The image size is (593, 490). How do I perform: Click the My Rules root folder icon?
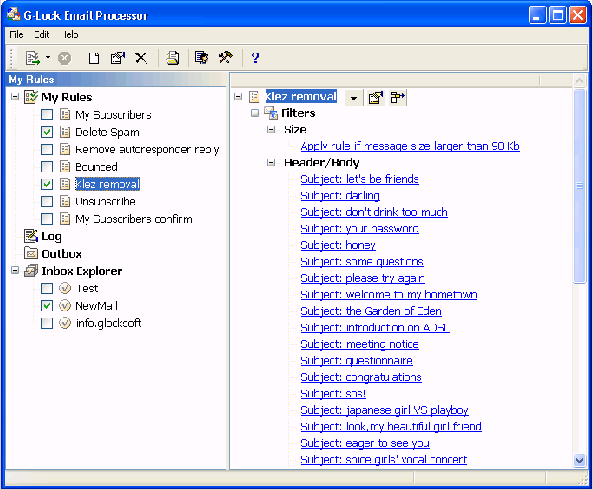pos(31,97)
